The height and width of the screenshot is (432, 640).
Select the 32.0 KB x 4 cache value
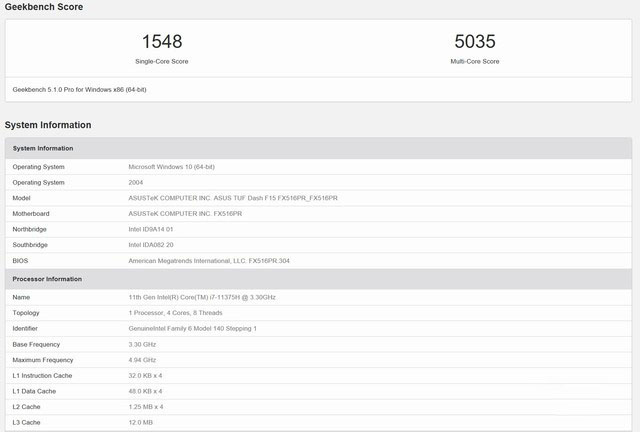coord(145,375)
